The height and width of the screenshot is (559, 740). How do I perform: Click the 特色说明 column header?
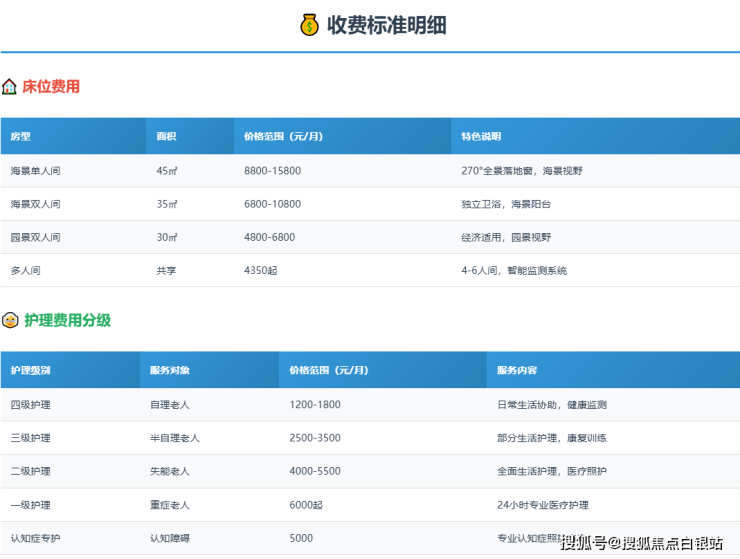pos(481,136)
